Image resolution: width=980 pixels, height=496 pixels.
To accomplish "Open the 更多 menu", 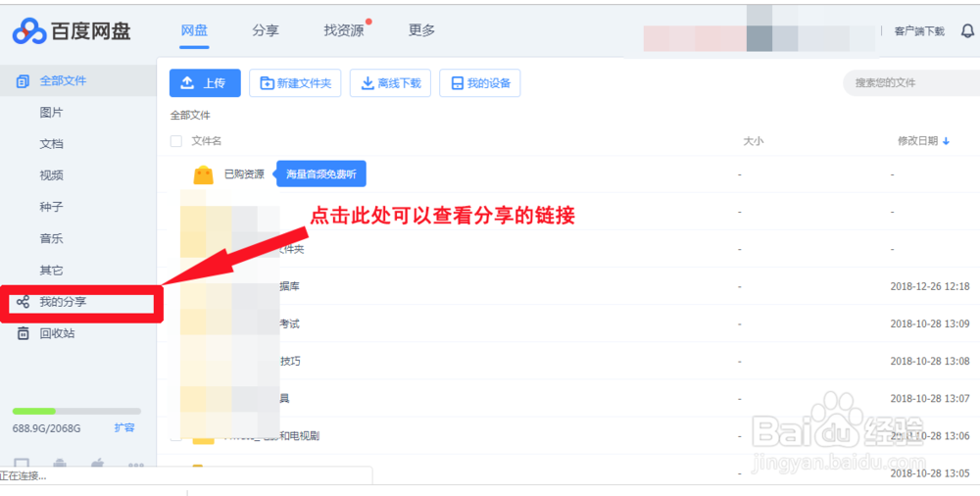I will [x=421, y=30].
